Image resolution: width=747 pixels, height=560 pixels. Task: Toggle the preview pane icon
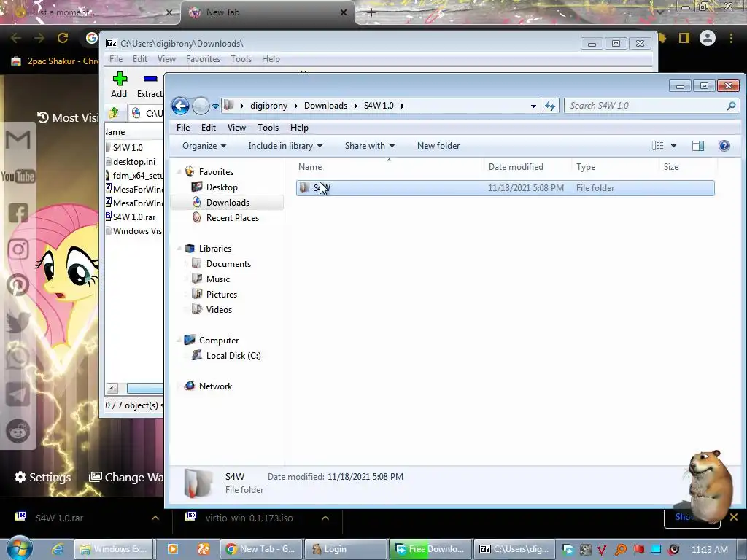click(698, 146)
